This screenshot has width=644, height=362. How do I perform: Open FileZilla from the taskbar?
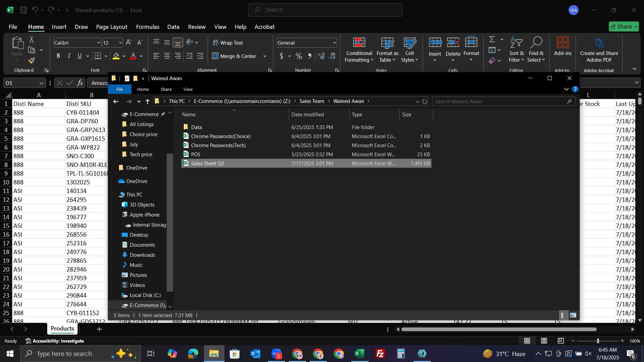pos(380,354)
